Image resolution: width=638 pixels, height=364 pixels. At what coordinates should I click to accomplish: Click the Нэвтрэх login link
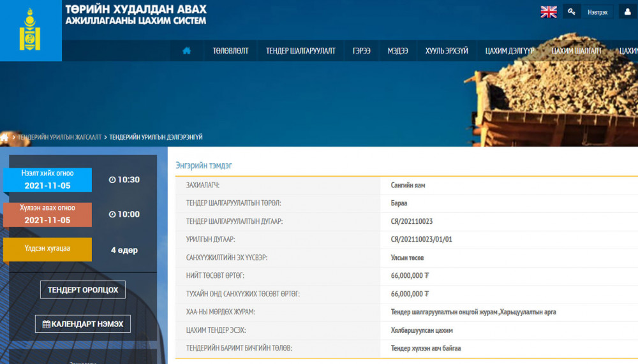[597, 12]
